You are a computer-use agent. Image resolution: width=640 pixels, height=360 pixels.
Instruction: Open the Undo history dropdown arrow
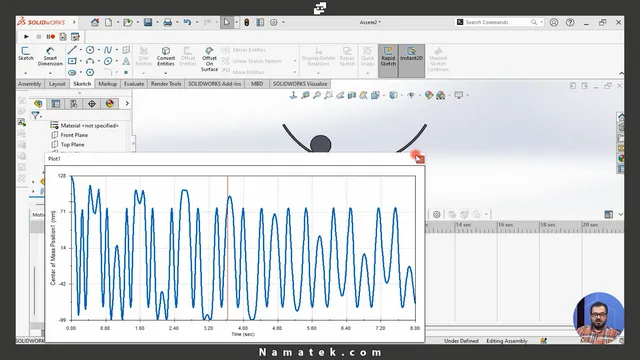click(197, 22)
